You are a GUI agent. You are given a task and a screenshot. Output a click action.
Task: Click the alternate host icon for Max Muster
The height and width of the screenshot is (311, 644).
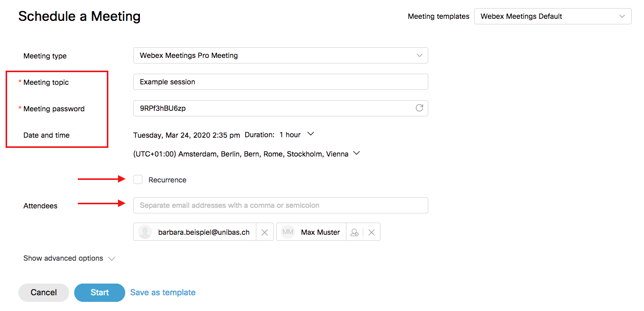click(x=355, y=232)
